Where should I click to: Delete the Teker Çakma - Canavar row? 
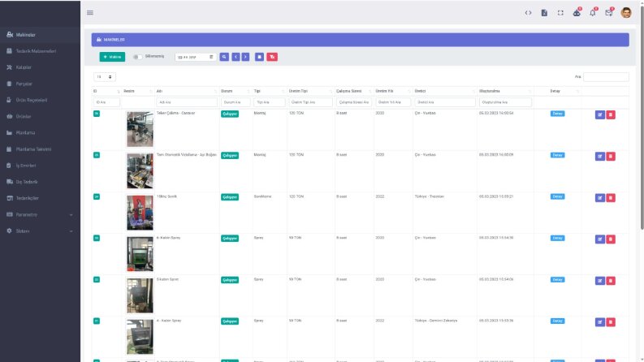(611, 114)
